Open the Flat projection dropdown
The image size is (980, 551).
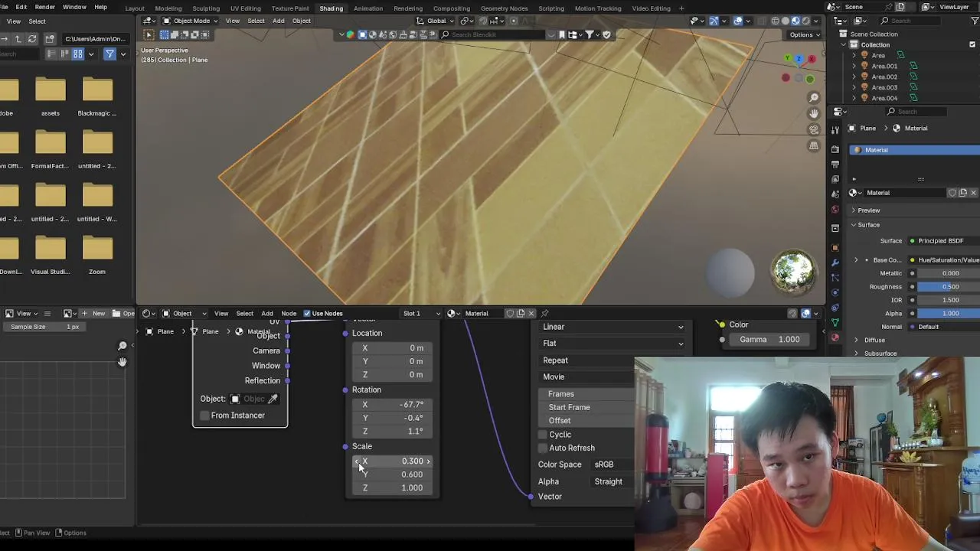(x=612, y=344)
